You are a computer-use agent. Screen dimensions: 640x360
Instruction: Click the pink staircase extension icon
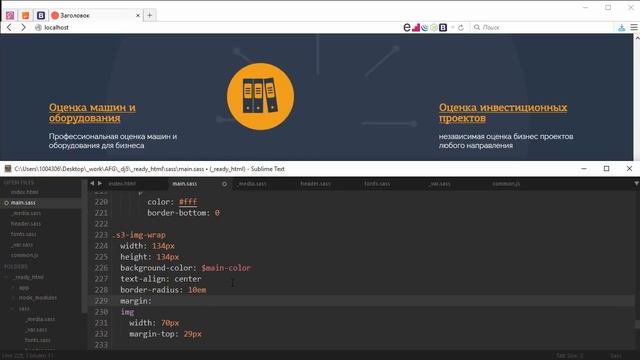[416, 27]
